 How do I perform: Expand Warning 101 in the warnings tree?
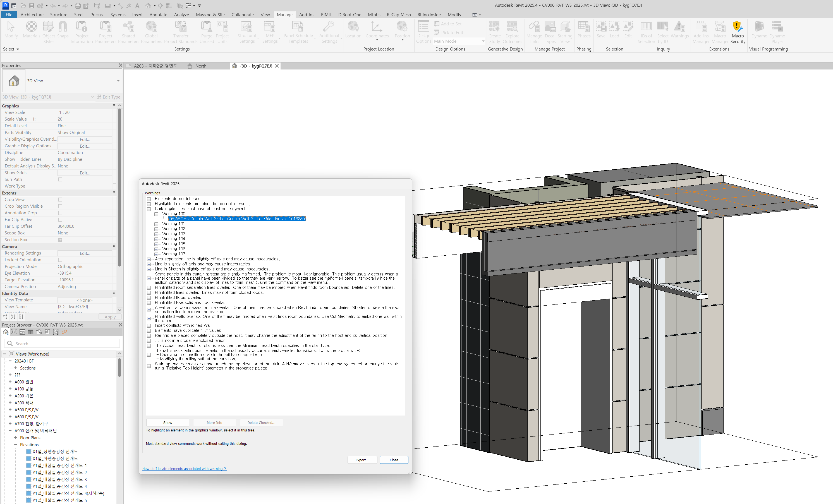point(156,224)
